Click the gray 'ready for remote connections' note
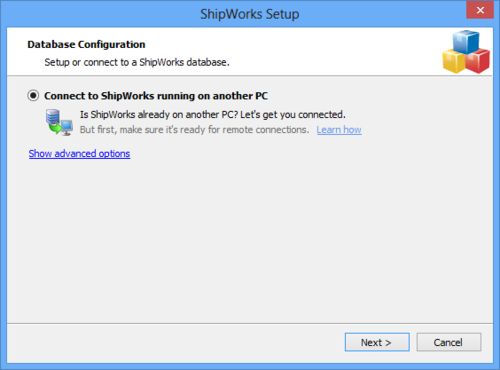Viewport: 500px width, 370px height. point(194,130)
